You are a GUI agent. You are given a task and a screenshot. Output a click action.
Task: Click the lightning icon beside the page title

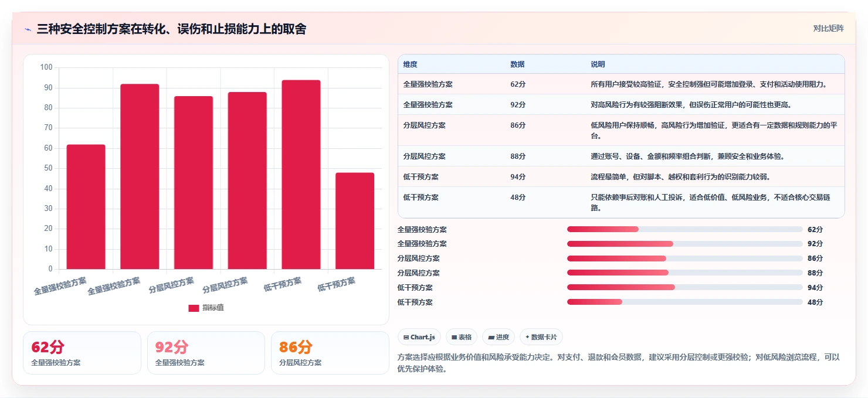tap(28, 29)
